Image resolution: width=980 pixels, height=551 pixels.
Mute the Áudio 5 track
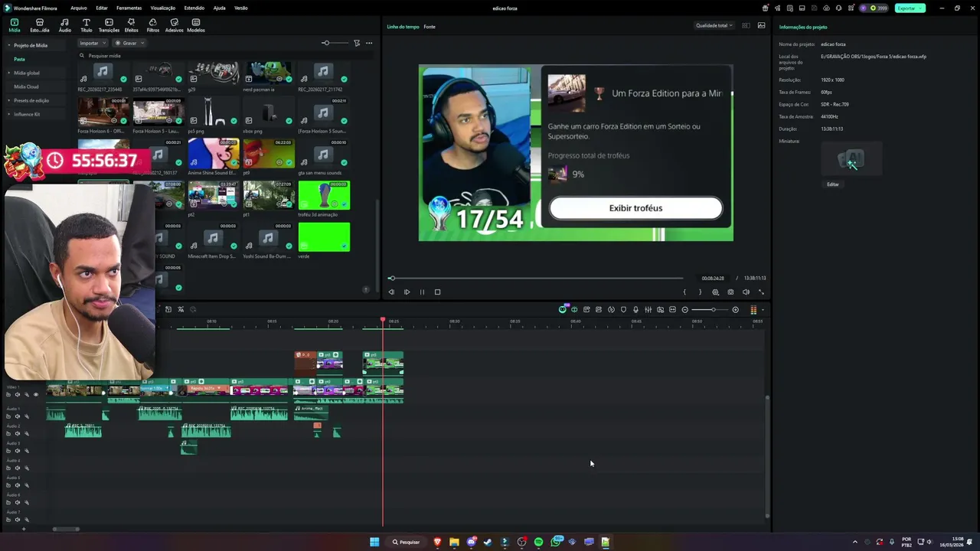[x=18, y=485]
